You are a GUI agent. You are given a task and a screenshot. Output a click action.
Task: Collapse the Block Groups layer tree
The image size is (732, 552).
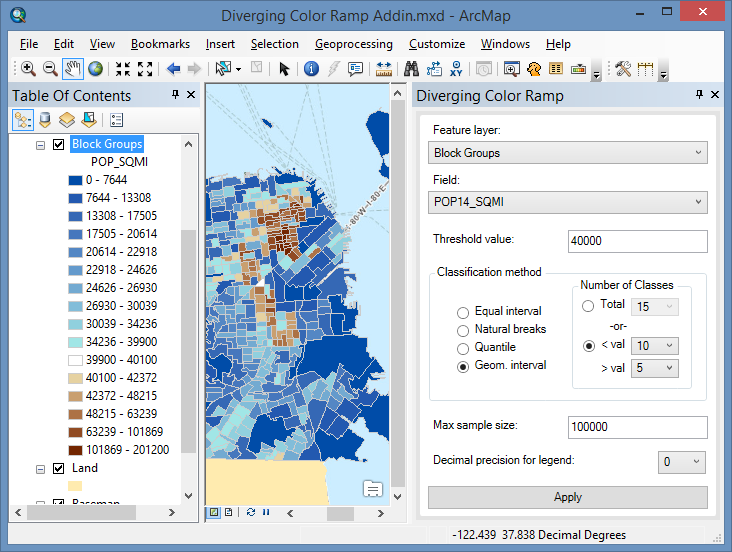41,145
